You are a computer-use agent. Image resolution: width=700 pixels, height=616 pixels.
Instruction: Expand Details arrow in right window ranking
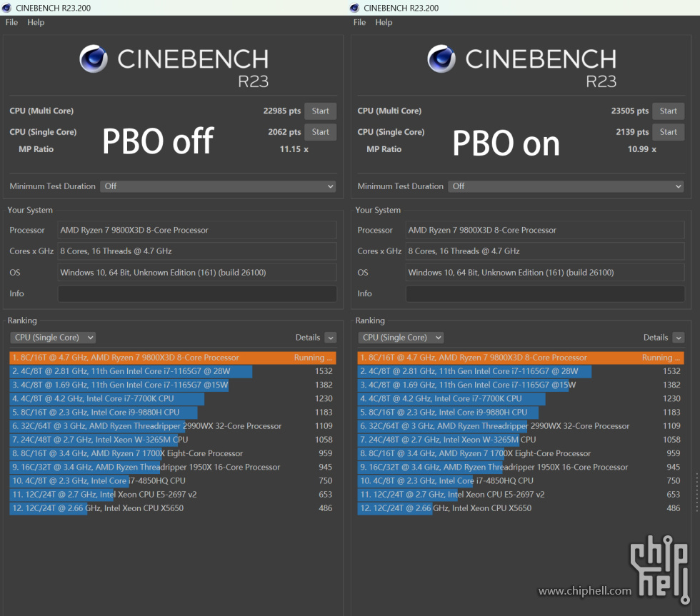(679, 338)
